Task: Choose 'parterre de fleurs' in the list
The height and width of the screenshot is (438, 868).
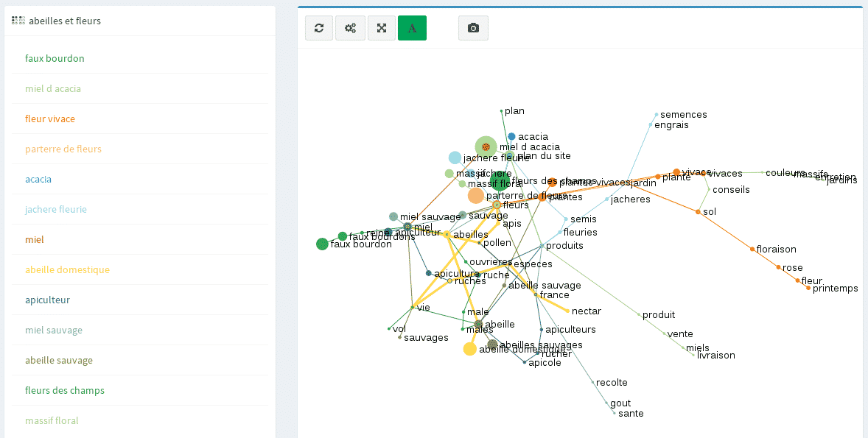Action: [x=63, y=149]
